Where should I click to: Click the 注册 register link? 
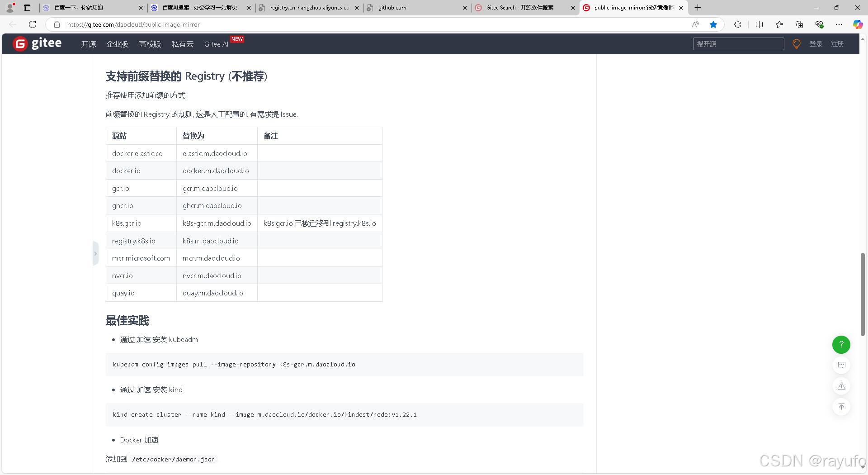[837, 44]
